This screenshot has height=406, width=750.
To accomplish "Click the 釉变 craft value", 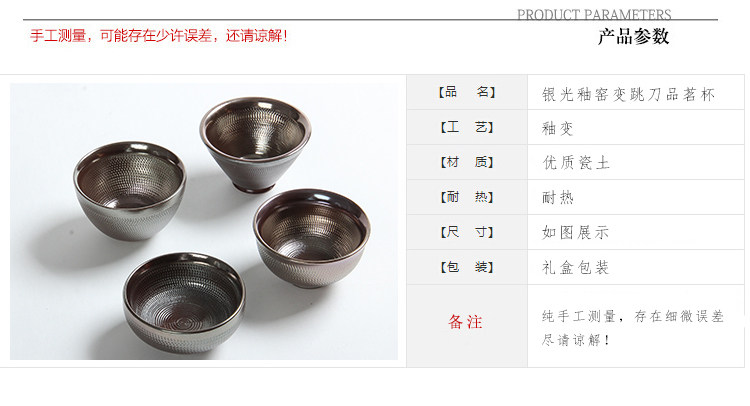I will click(x=557, y=128).
